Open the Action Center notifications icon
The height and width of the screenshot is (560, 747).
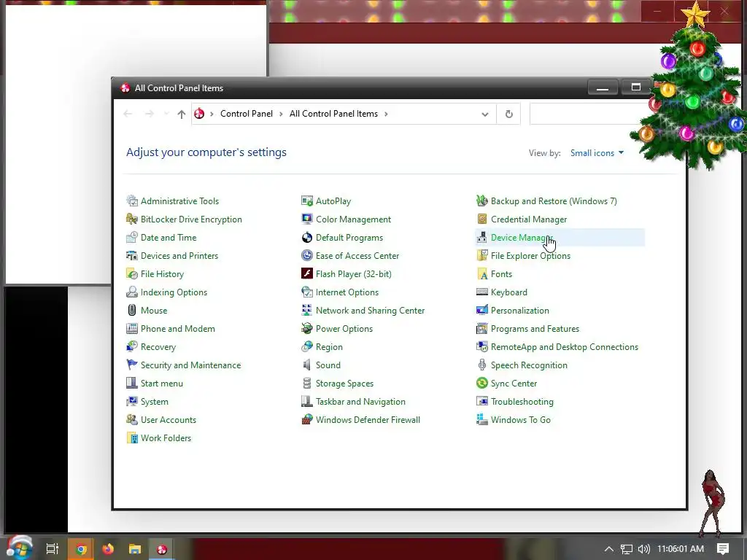723,549
